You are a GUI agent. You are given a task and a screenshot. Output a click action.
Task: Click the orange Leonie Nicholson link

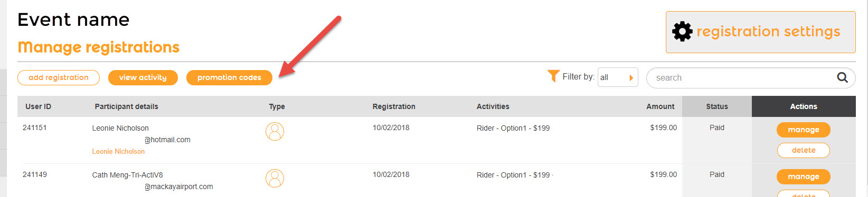click(x=118, y=151)
